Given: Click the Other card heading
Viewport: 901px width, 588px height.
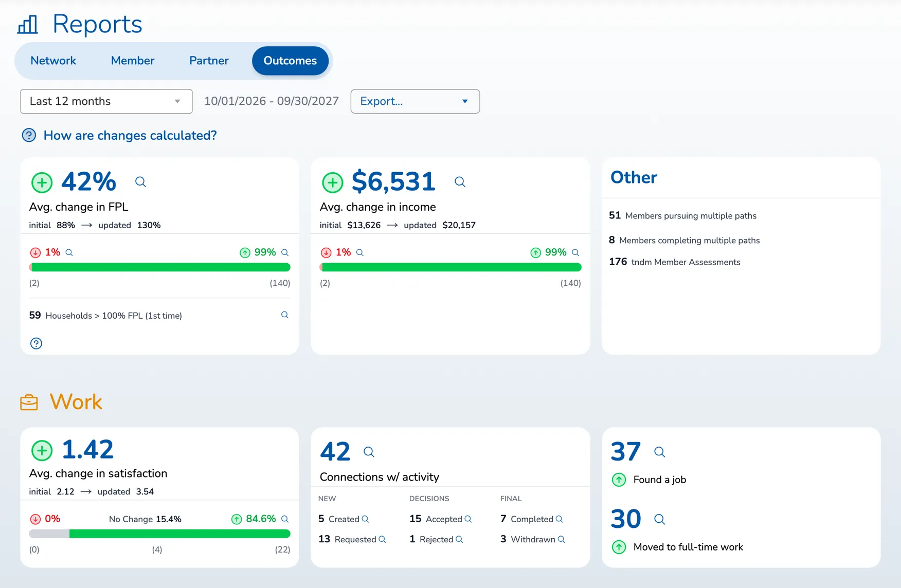Looking at the screenshot, I should click(x=634, y=177).
